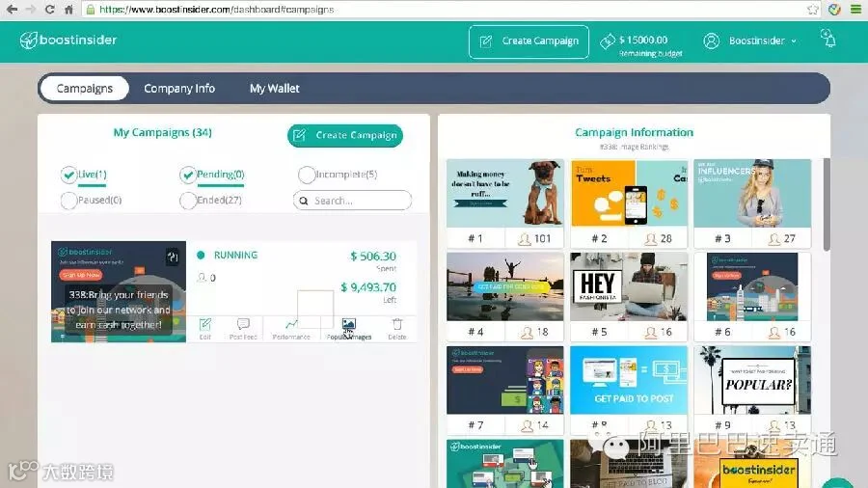Click the RUNNING status label
Screen dimensions: 868x488
(236, 255)
